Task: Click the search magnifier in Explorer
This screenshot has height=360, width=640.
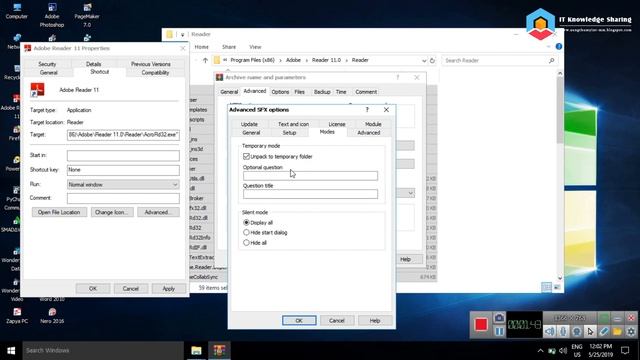Action: [551, 60]
